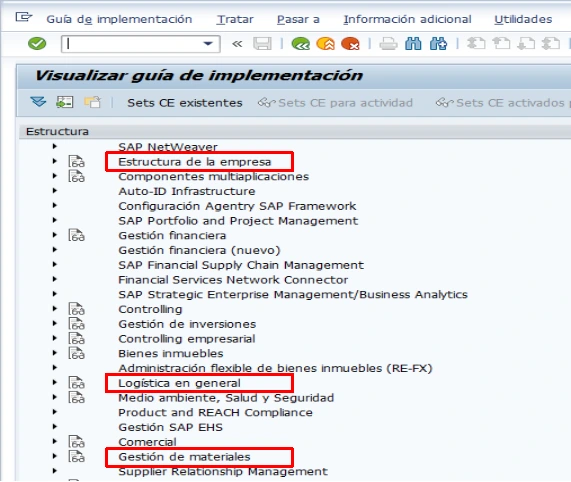Open documentation icon for Componentes multiaplicaciones
Screen dimensions: 571x482
click(76, 176)
